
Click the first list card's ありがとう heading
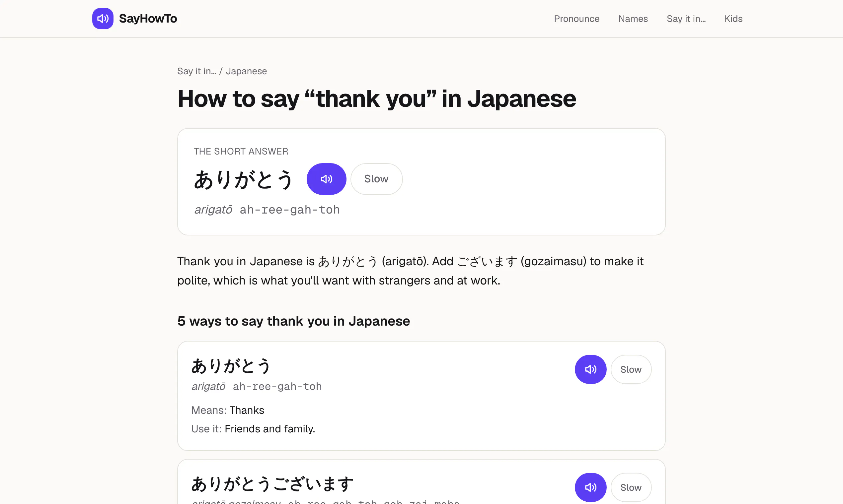coord(231,366)
